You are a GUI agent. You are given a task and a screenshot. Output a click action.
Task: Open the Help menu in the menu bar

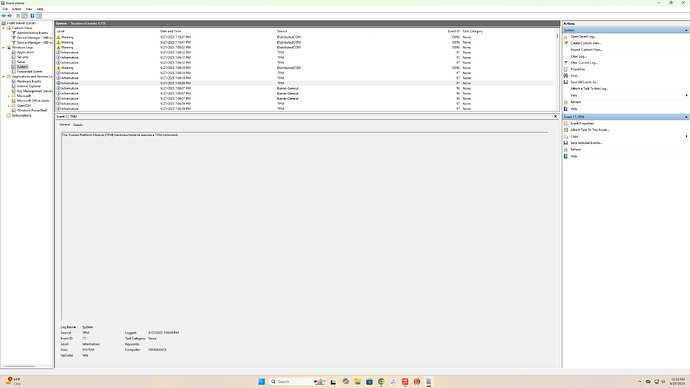pos(40,9)
